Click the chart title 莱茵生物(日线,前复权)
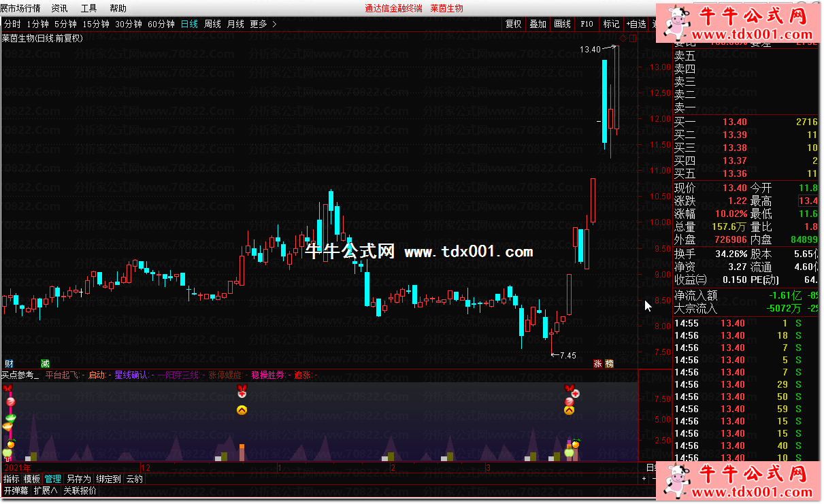This screenshot has height=504, width=824. coord(43,38)
